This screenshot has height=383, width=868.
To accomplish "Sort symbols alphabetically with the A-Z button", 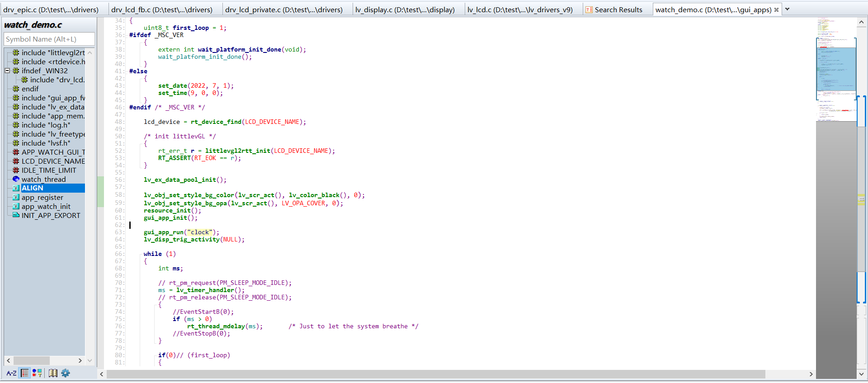I will [x=11, y=373].
